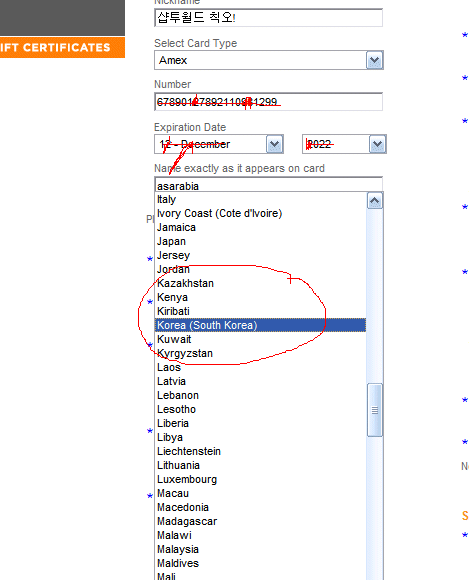Click the country list scrollbar thumb
The image size is (469, 580).
pyautogui.click(x=375, y=410)
